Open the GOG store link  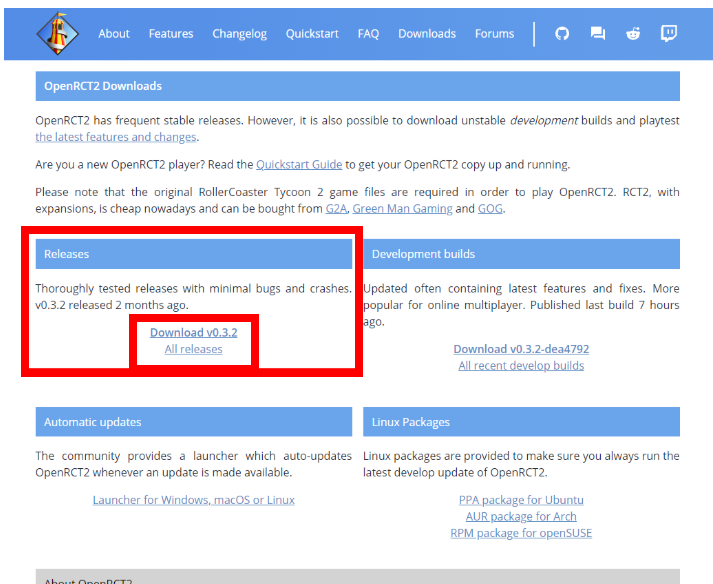pyautogui.click(x=490, y=208)
